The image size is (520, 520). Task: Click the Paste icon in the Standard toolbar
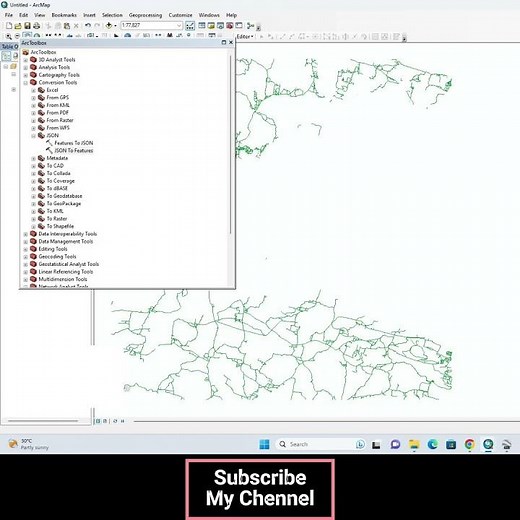67,26
